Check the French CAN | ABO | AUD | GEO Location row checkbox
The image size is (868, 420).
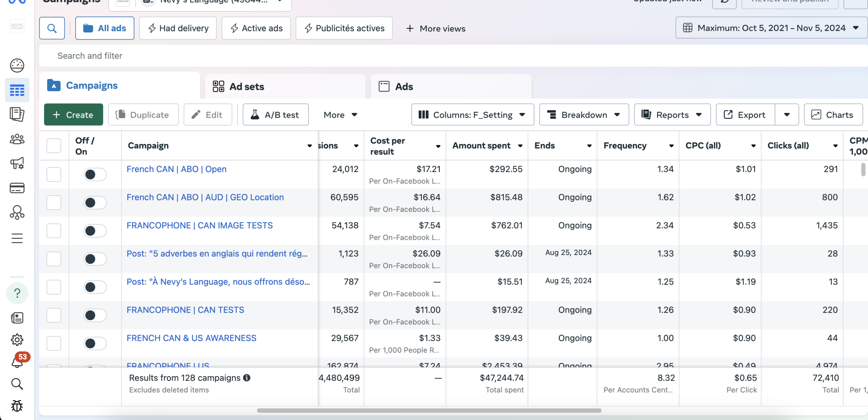point(54,203)
